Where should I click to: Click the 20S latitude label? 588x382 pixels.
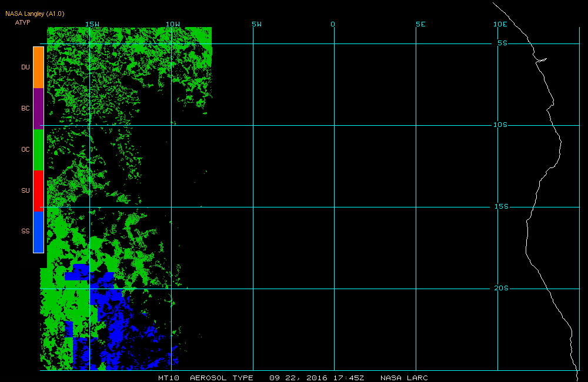pyautogui.click(x=502, y=289)
